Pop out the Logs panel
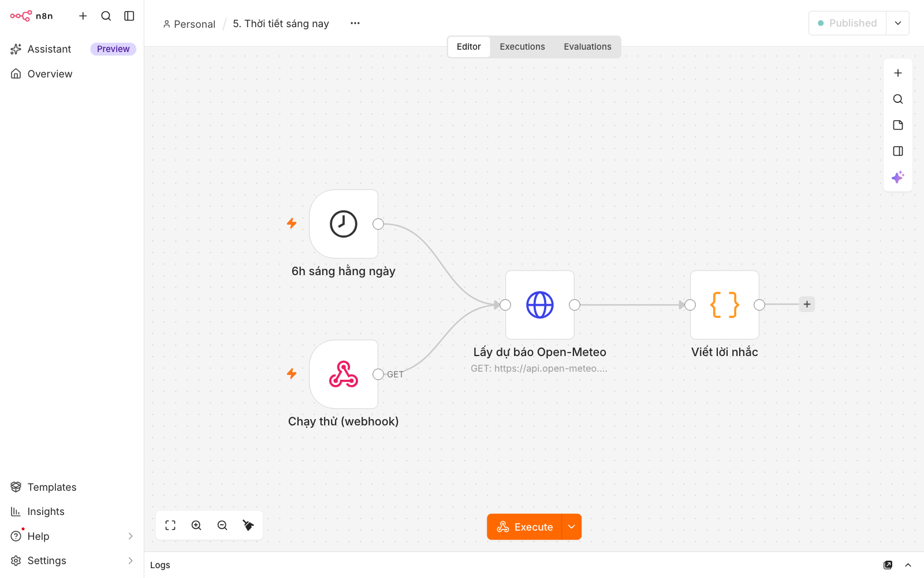Screen dimensions: 924x578 pyautogui.click(x=888, y=565)
